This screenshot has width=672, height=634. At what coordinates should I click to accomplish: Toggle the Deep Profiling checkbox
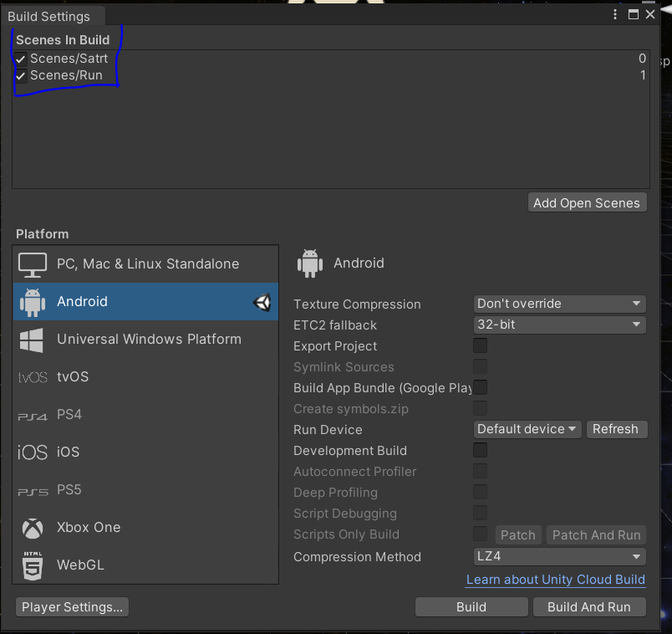coord(480,492)
